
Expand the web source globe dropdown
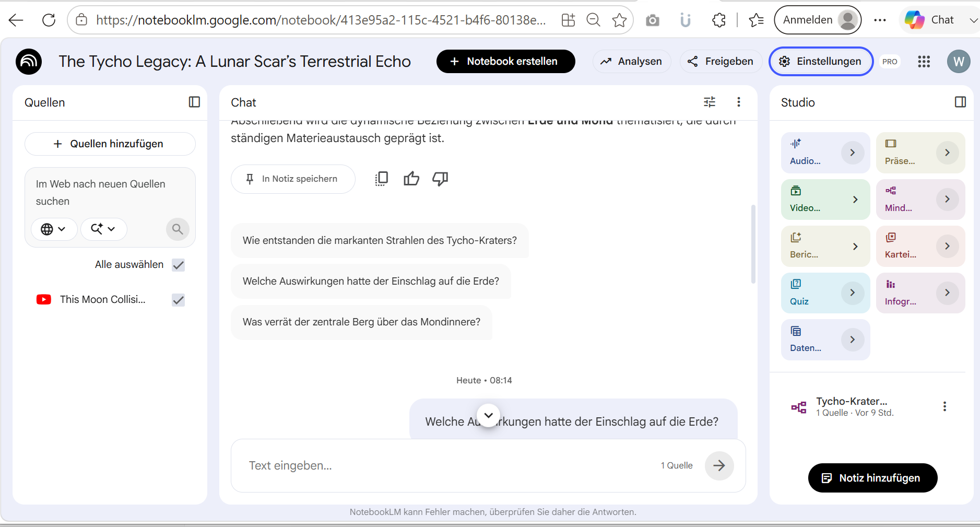[x=54, y=229]
